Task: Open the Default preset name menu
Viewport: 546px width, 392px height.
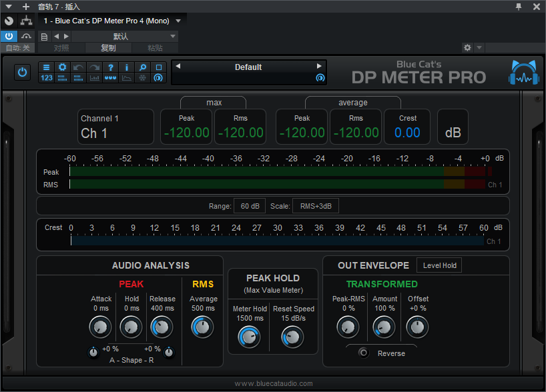Action: [248, 67]
